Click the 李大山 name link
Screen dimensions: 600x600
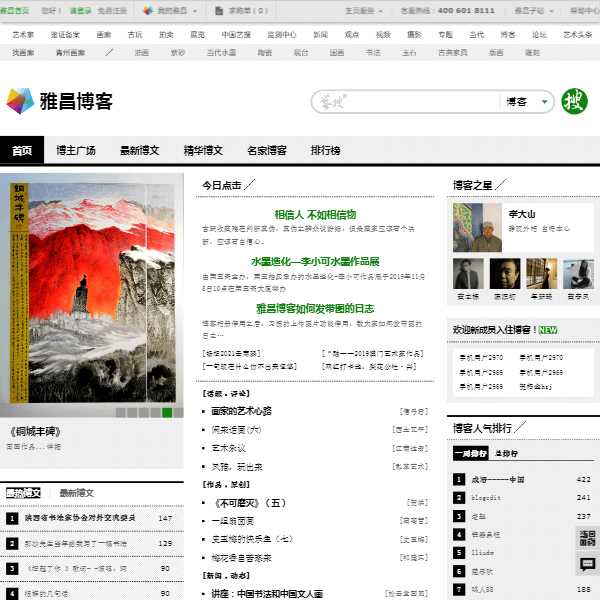coord(522,214)
